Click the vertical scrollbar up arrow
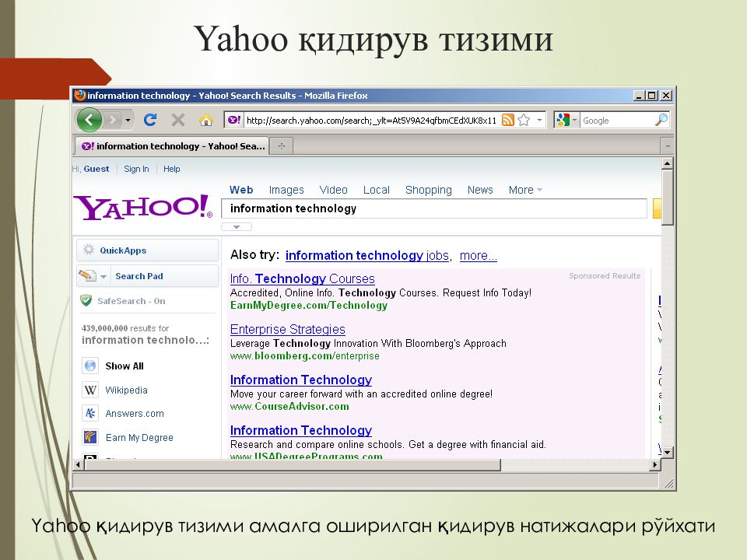The width and height of the screenshot is (747, 560). [x=668, y=163]
